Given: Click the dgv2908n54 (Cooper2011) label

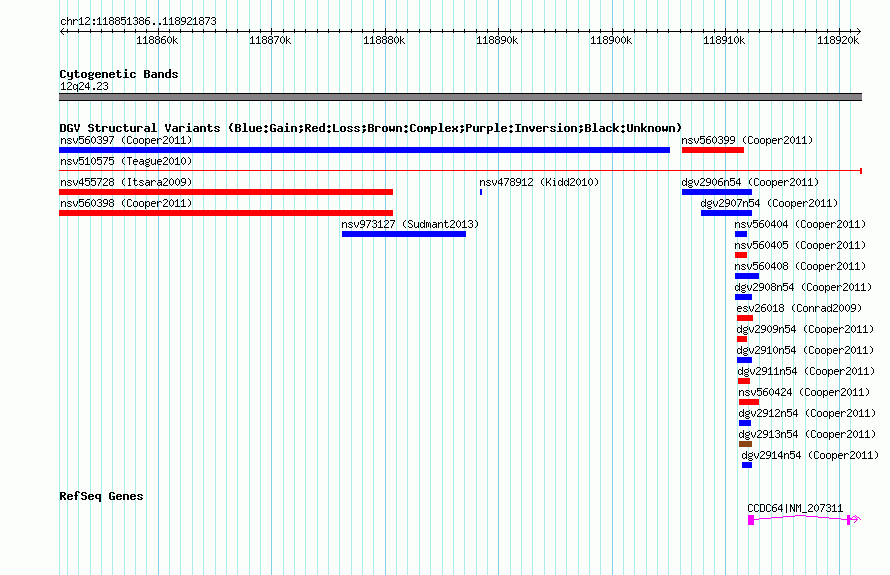Looking at the screenshot, I should (x=803, y=287).
